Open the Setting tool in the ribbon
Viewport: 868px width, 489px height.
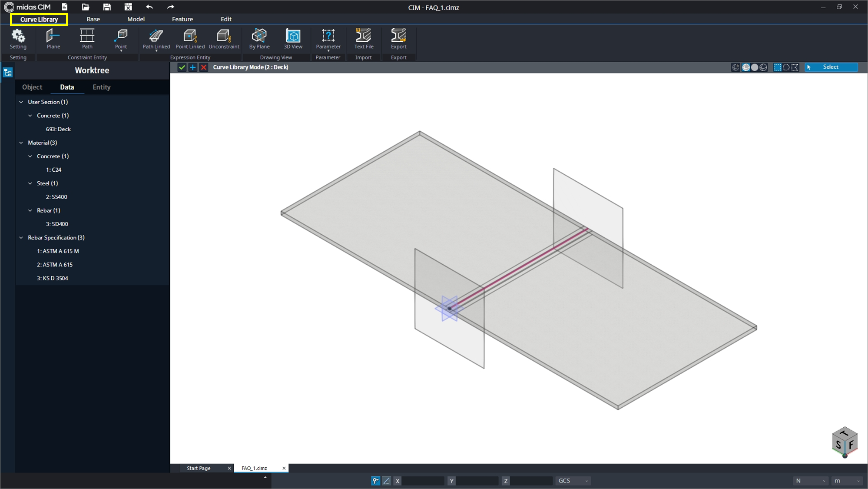18,39
